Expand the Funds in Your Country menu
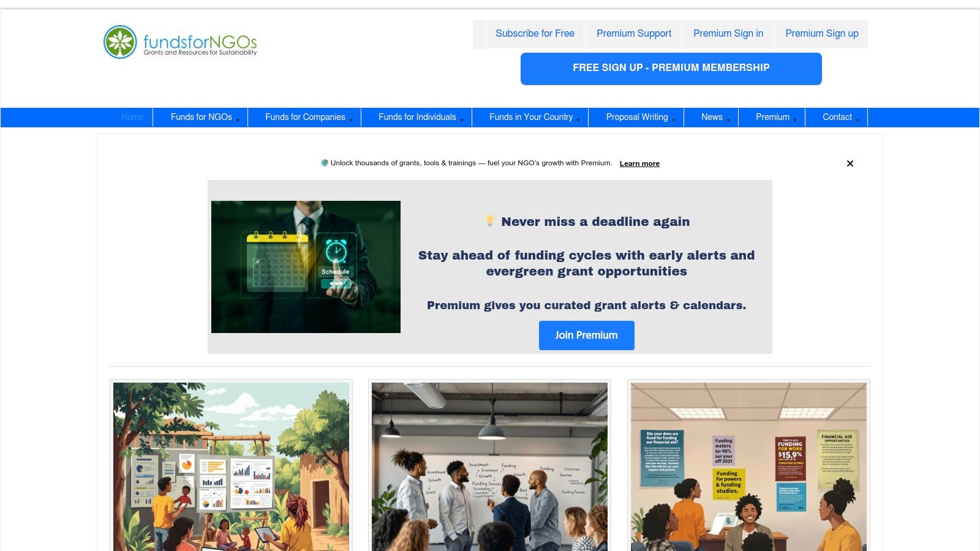 [531, 118]
